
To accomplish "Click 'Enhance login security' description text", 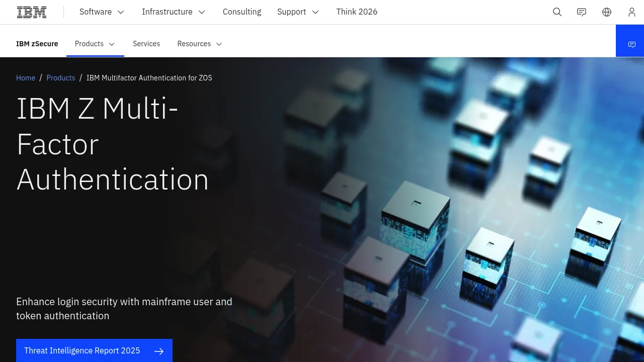I will point(124,309).
